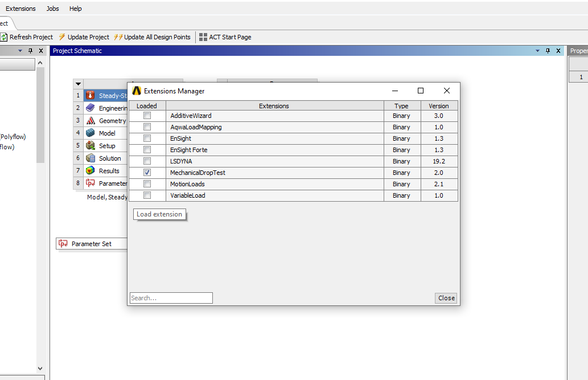The width and height of the screenshot is (588, 380).
Task: Click the 19.2 version cell
Action: pyautogui.click(x=439, y=161)
